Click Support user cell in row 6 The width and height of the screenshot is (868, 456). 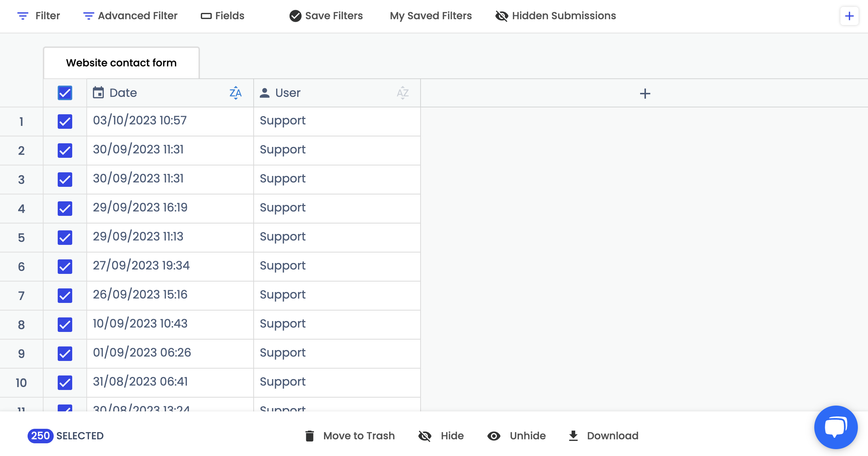337,267
